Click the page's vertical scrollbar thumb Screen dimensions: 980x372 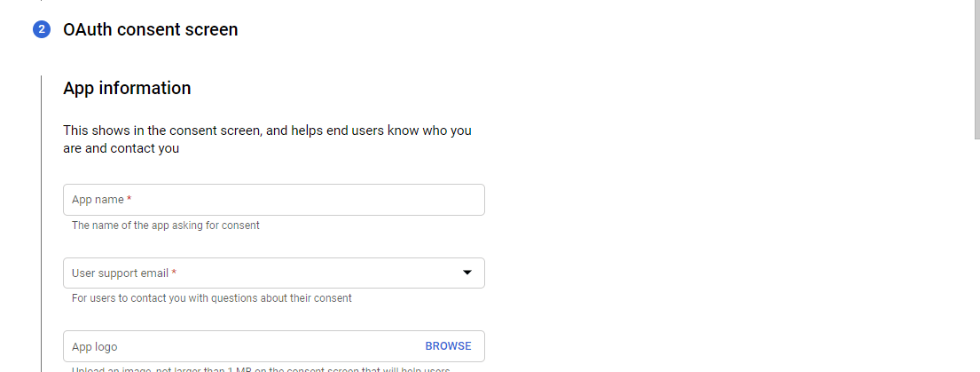(x=976, y=67)
